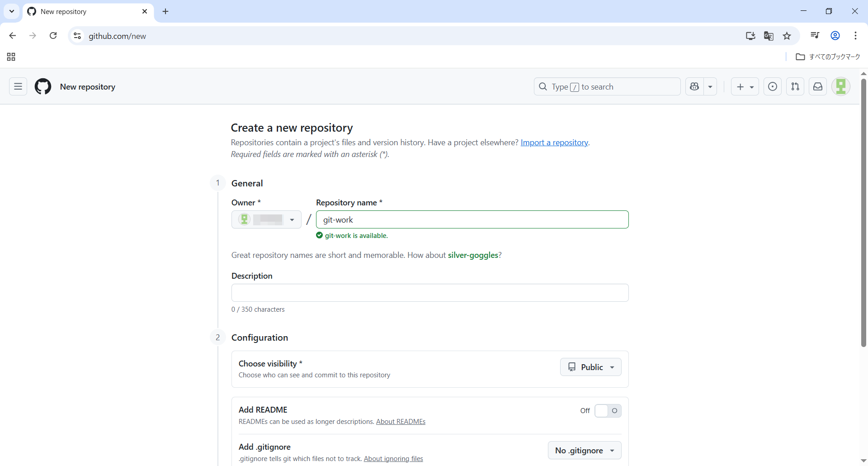Screen dimensions: 868x466
Task: Open the GitHub hamburger navigation menu
Action: [x=18, y=86]
